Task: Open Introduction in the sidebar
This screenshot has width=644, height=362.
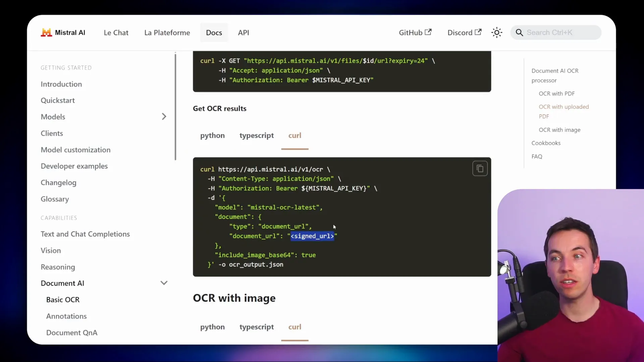Action: 61,84
